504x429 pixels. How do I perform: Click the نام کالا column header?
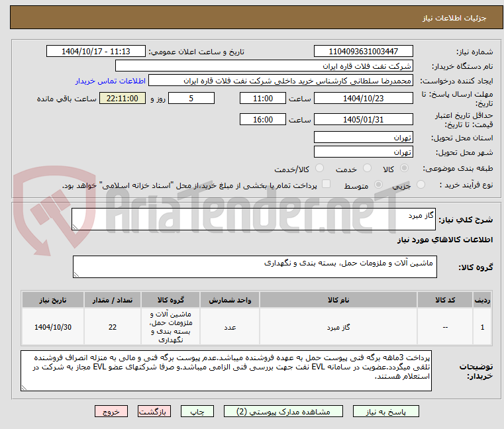point(338,300)
